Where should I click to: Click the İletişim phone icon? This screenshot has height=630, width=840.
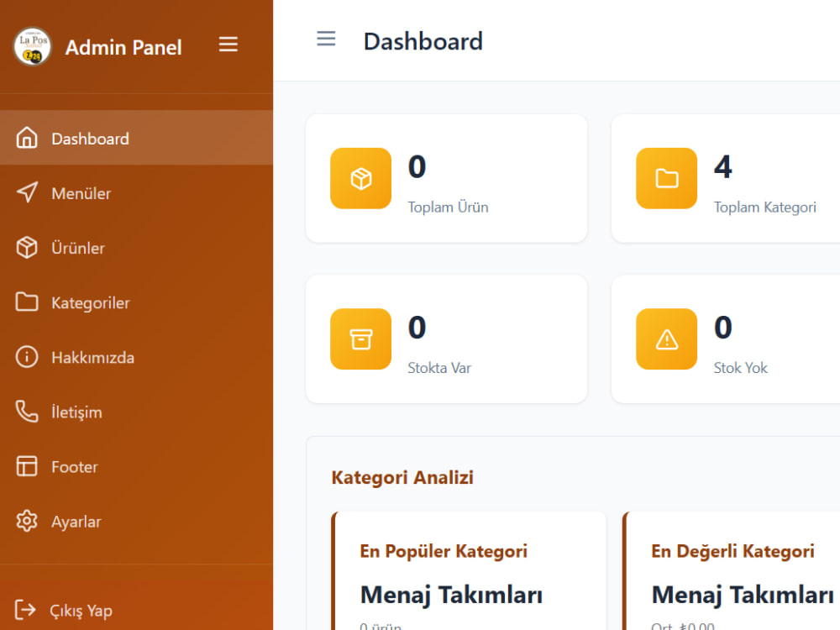pyautogui.click(x=27, y=412)
